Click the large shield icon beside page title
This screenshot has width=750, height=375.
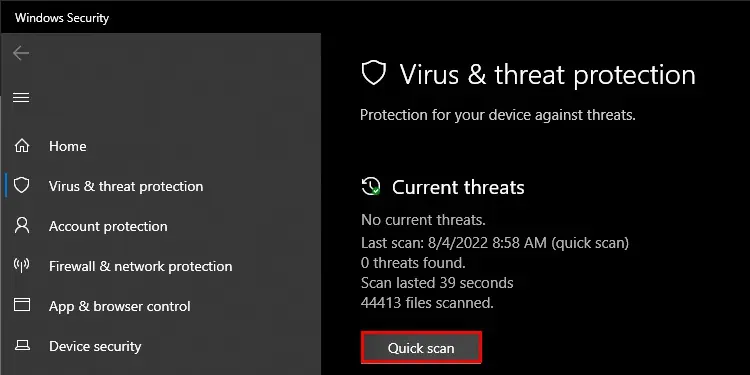coord(374,74)
